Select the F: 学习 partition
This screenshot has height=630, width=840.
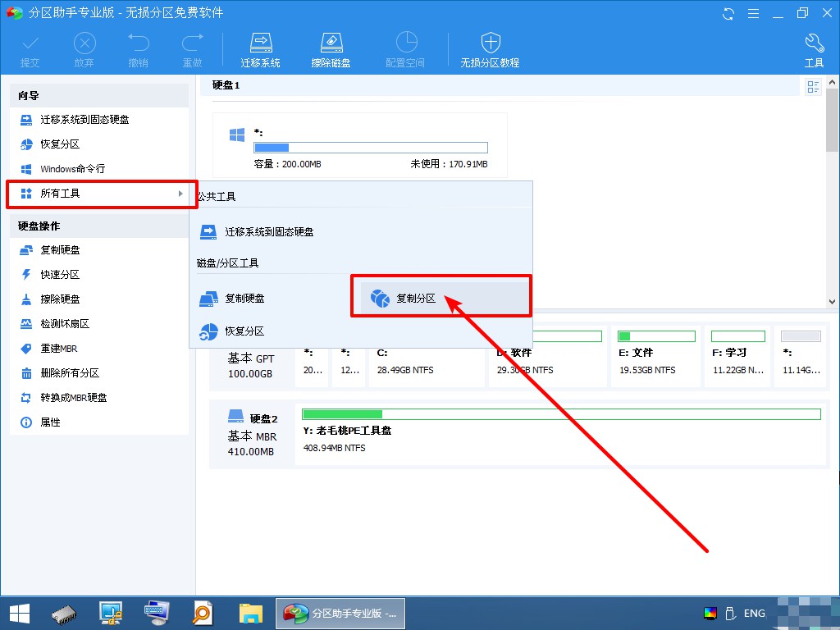click(x=737, y=356)
